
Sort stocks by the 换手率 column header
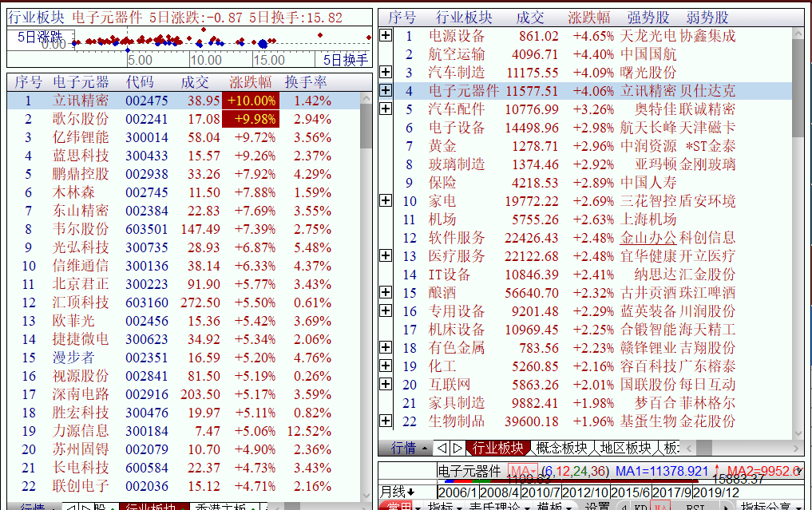306,81
